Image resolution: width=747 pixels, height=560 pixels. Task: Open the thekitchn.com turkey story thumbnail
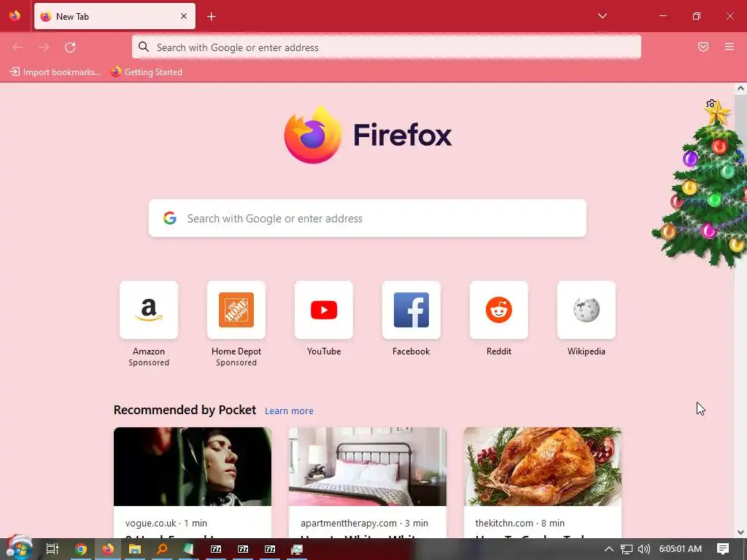click(543, 467)
